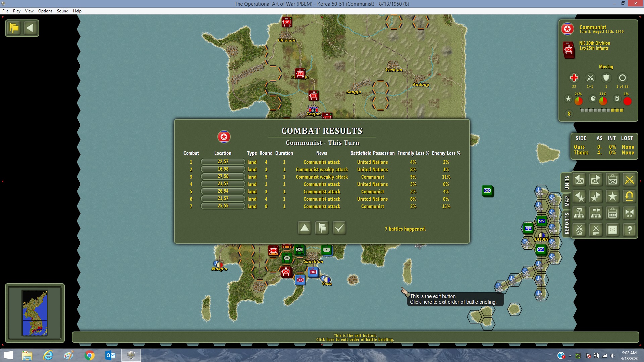Click location button 16,58 for combat 2
The height and width of the screenshot is (362, 644).
pyautogui.click(x=223, y=169)
